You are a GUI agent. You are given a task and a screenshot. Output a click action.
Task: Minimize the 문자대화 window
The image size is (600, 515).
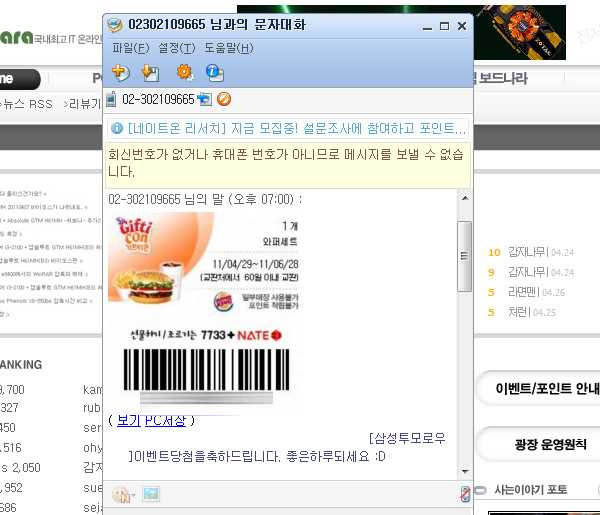pyautogui.click(x=427, y=27)
